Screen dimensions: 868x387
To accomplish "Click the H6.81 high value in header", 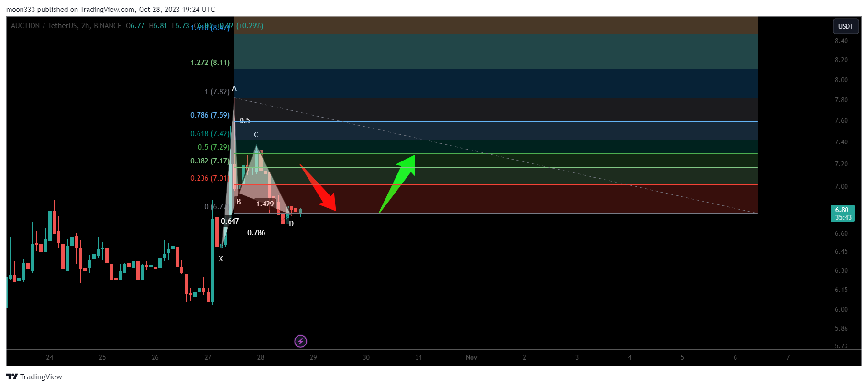I will (x=158, y=26).
